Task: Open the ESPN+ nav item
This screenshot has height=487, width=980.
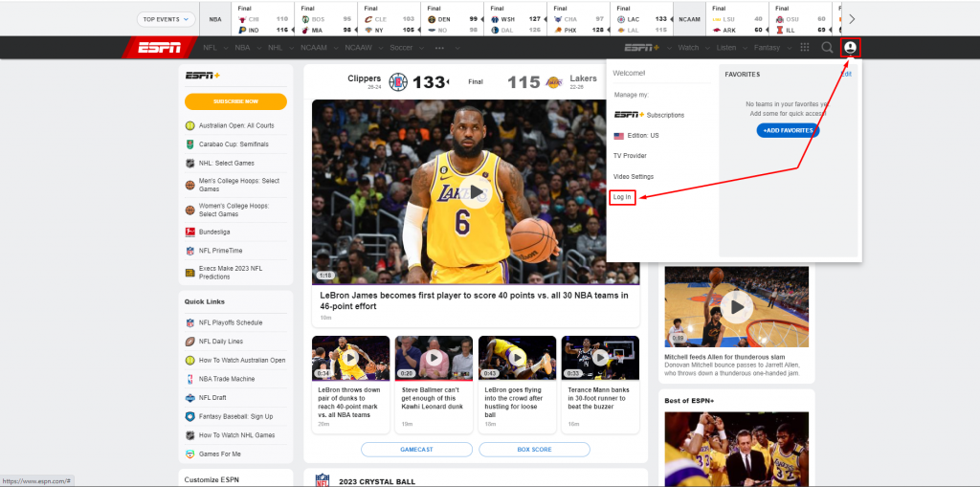Action: pos(642,48)
